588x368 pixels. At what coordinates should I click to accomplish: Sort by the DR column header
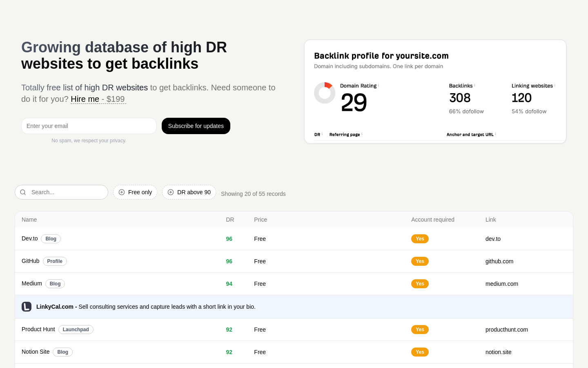230,220
